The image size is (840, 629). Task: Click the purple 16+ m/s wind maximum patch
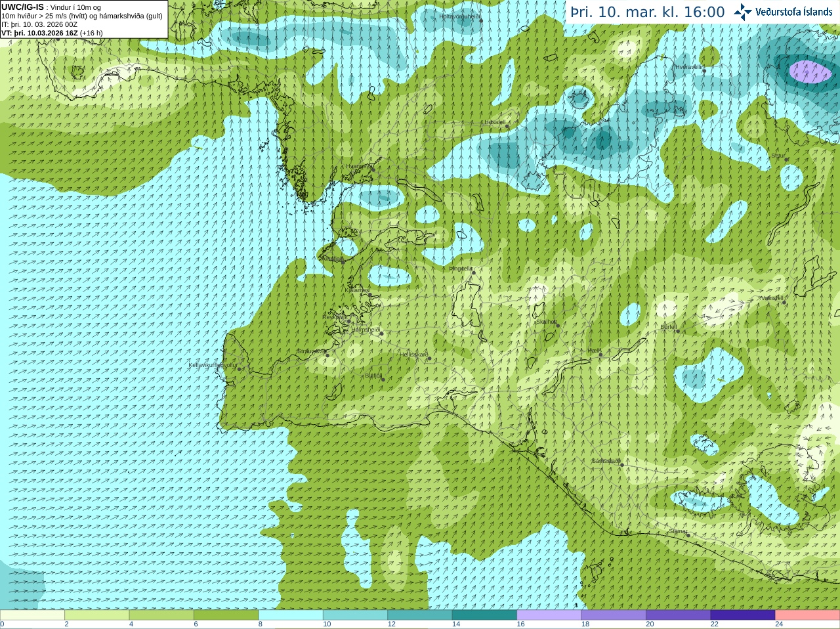tap(810, 71)
